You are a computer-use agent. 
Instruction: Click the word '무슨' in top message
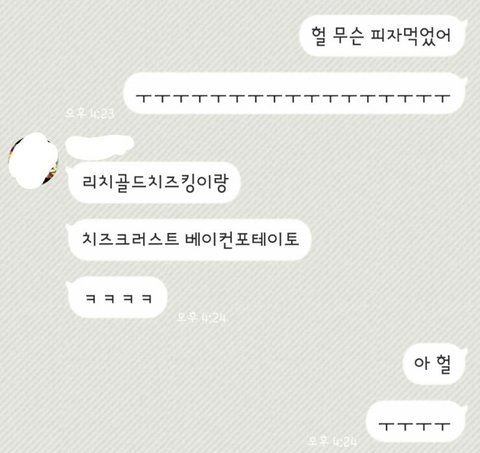point(348,36)
